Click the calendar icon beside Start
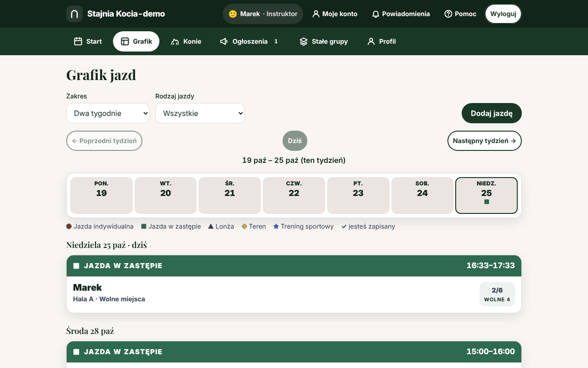 coord(78,41)
